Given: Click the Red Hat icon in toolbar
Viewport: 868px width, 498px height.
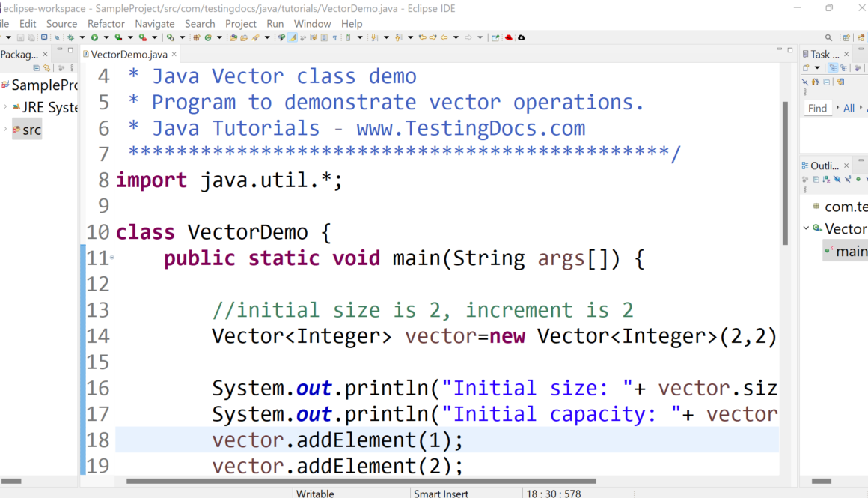Looking at the screenshot, I should coord(509,37).
